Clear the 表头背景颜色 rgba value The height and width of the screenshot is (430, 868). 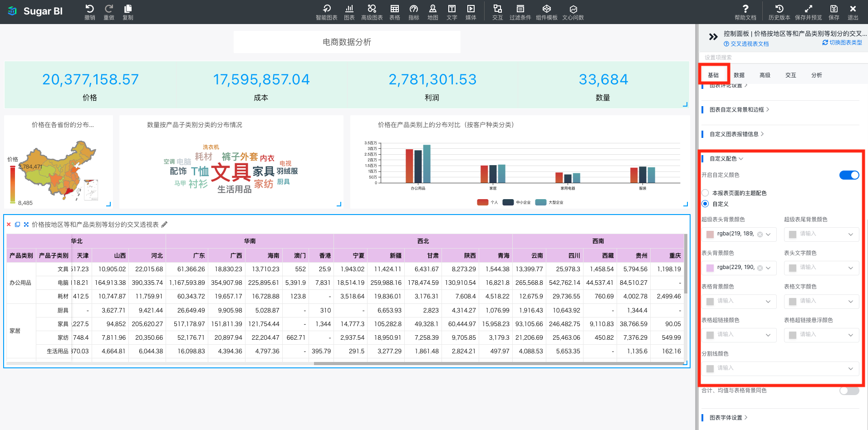pos(760,268)
